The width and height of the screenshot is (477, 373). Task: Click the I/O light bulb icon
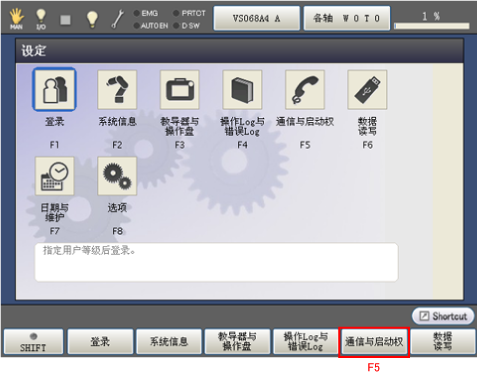(41, 19)
